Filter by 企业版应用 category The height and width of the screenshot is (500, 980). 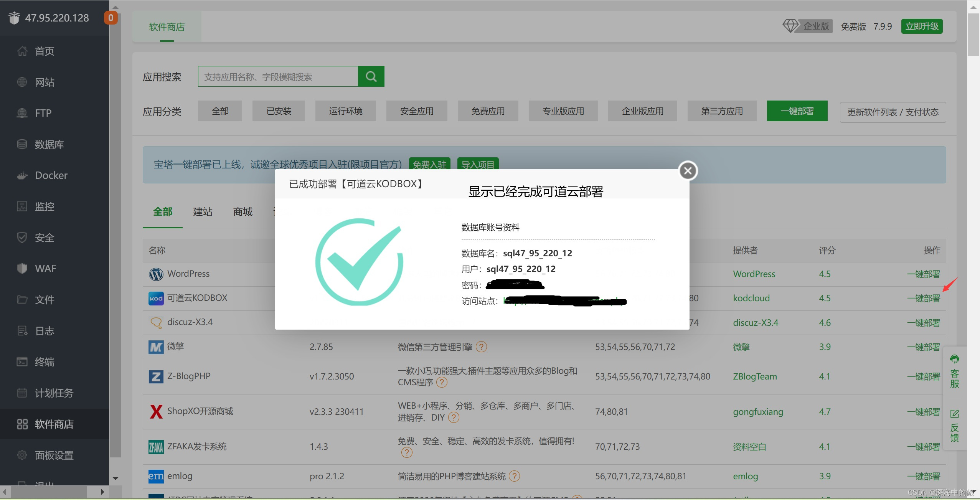[642, 111]
